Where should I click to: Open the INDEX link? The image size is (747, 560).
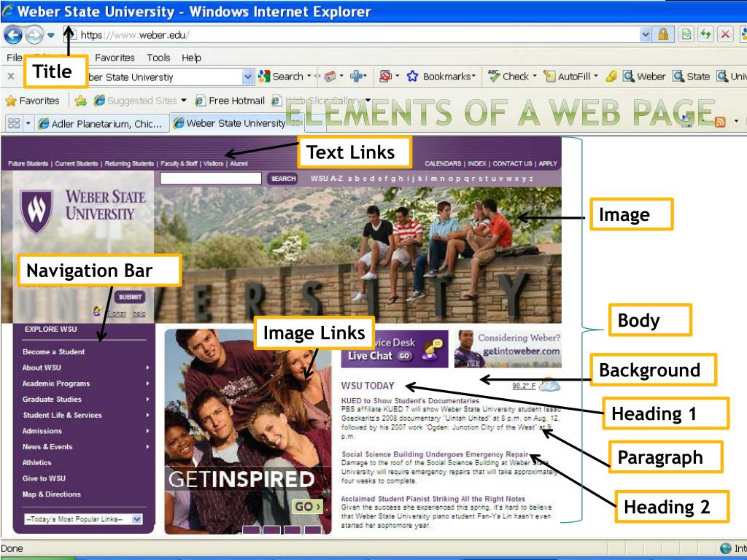coord(477,163)
